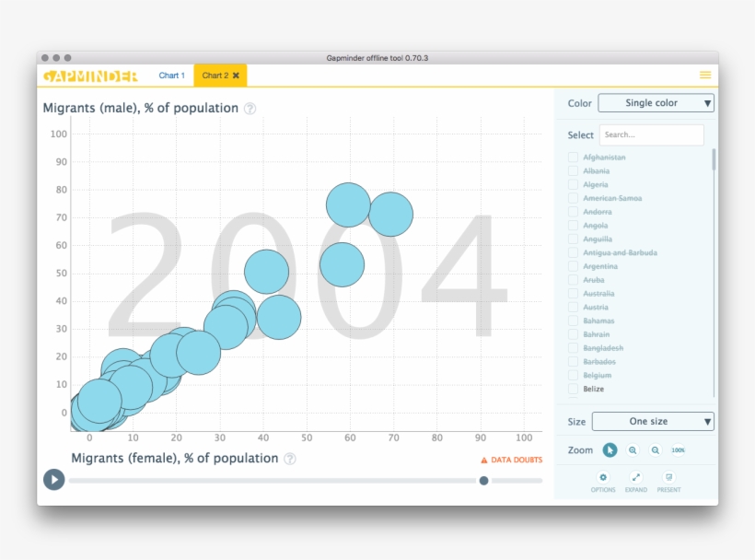Open the hamburger menu icon

coord(704,76)
